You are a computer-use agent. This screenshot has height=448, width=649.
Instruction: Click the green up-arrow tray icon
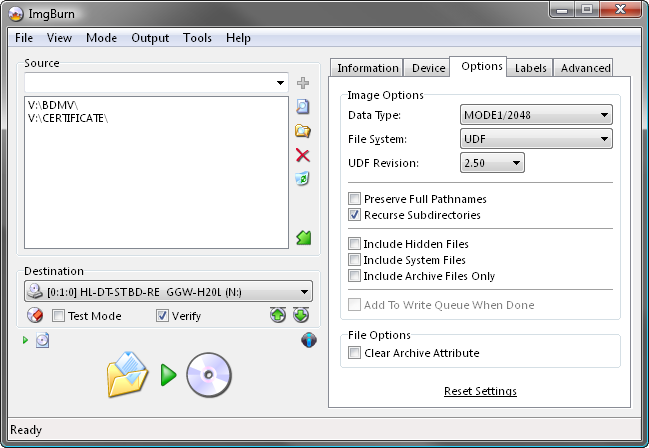(x=278, y=315)
